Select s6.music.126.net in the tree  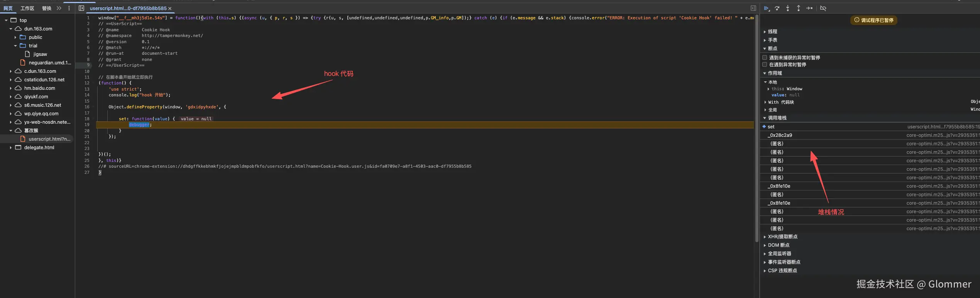pyautogui.click(x=42, y=105)
